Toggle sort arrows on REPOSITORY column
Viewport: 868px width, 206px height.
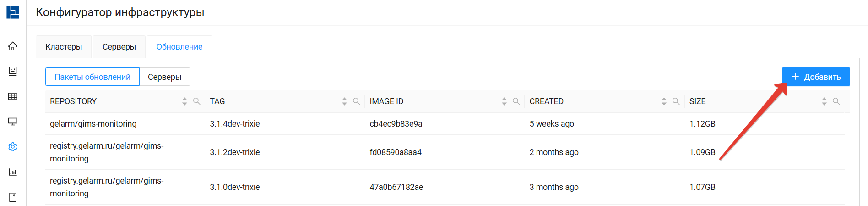(x=184, y=101)
